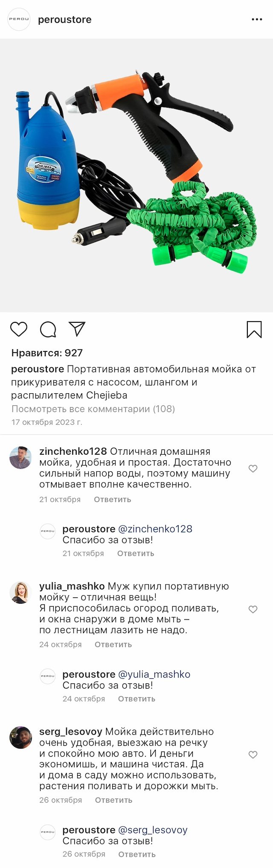The image size is (273, 868).
Task: Reply to serg_lesovoy's comment
Action: pos(113,800)
